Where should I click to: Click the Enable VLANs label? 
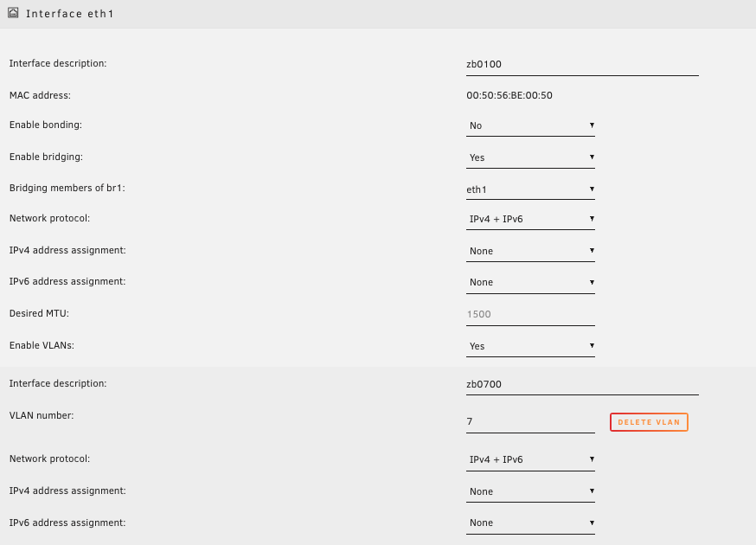click(x=42, y=345)
